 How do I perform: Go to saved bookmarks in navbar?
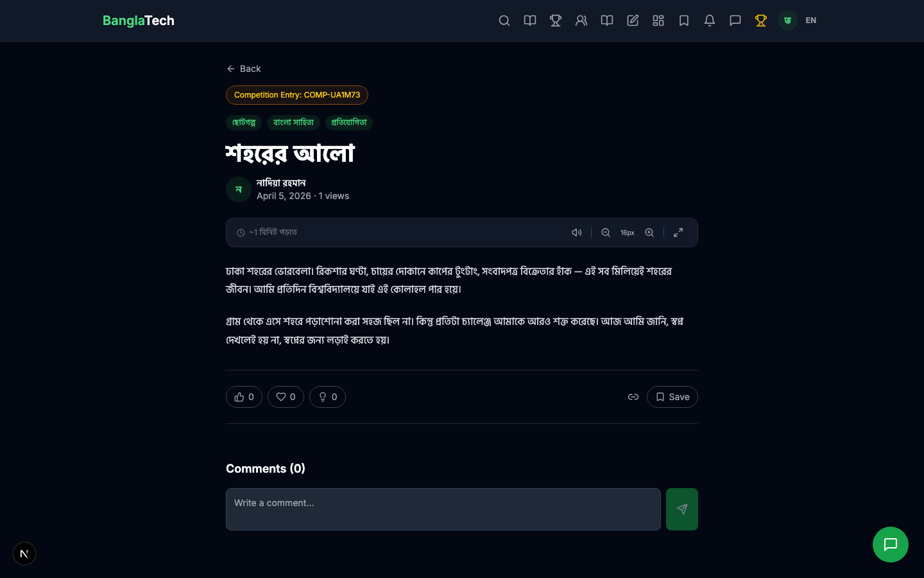pos(684,21)
